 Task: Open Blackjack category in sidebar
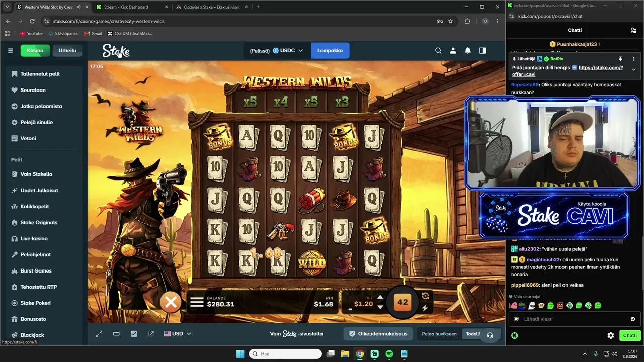coord(44,335)
